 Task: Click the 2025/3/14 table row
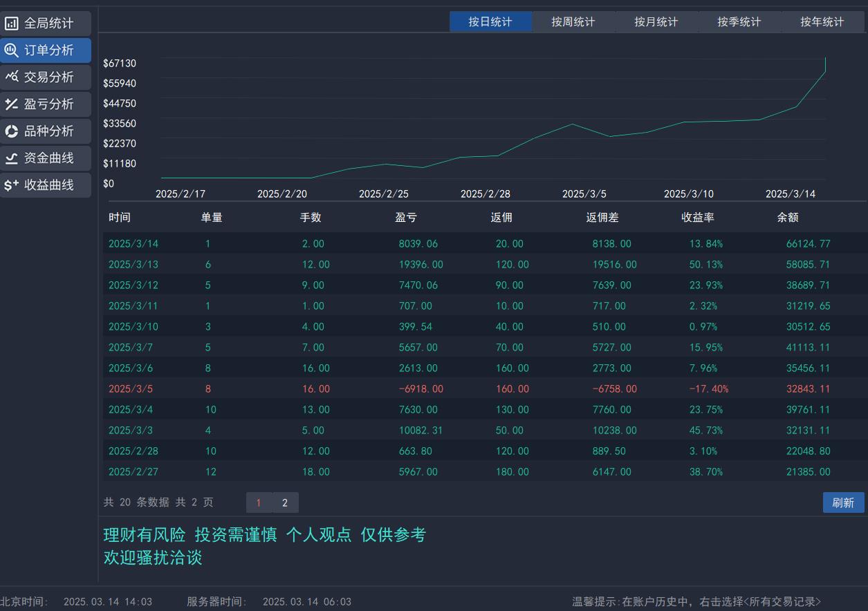click(415, 243)
